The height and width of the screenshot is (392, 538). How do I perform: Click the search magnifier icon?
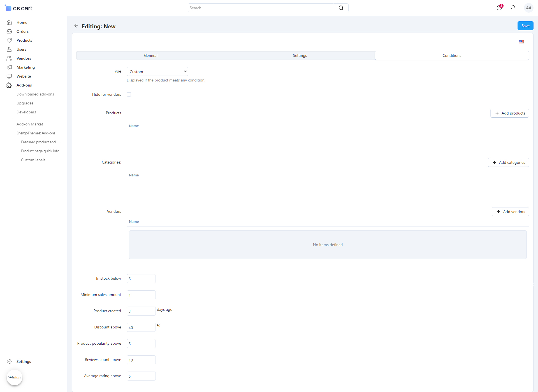pyautogui.click(x=341, y=8)
